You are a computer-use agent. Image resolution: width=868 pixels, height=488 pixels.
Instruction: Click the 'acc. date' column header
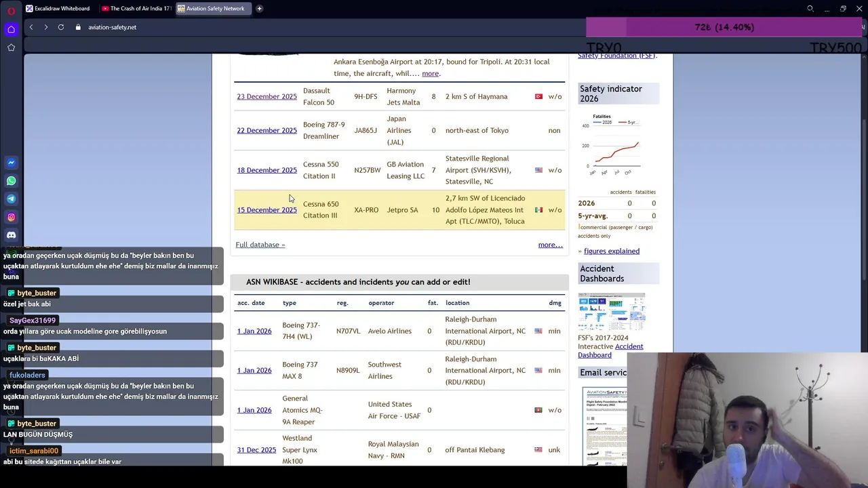coord(251,303)
